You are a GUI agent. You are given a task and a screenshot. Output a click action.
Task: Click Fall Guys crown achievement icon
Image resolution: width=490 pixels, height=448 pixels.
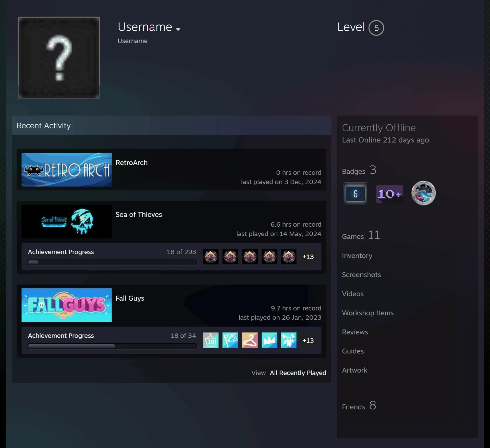tap(269, 340)
